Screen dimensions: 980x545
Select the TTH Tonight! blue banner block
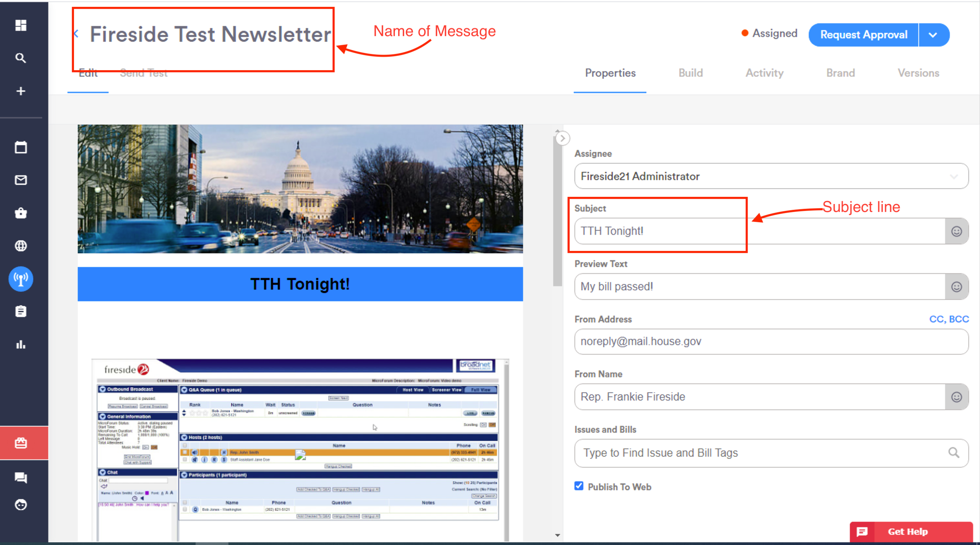coord(300,284)
